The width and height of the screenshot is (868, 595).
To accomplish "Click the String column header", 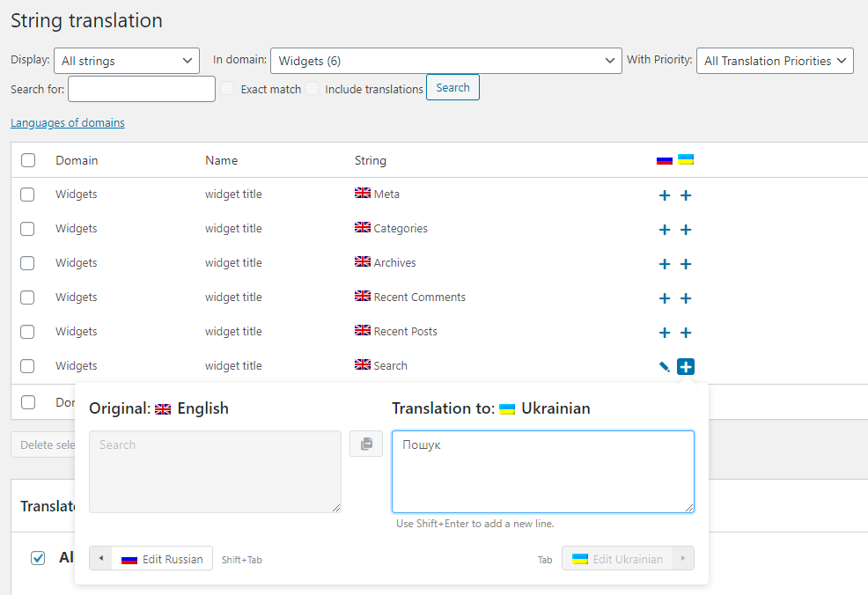I will [x=371, y=160].
